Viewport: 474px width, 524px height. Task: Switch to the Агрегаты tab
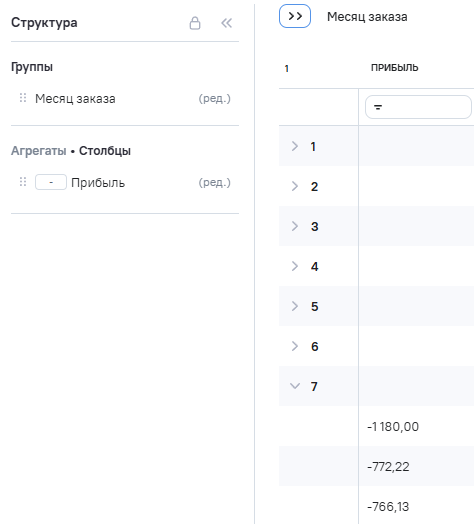click(39, 151)
